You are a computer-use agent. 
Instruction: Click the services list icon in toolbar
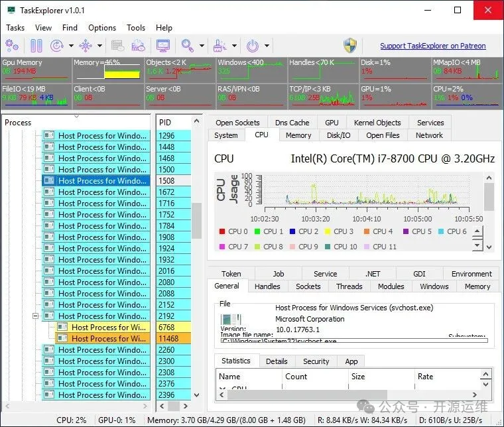[118, 46]
